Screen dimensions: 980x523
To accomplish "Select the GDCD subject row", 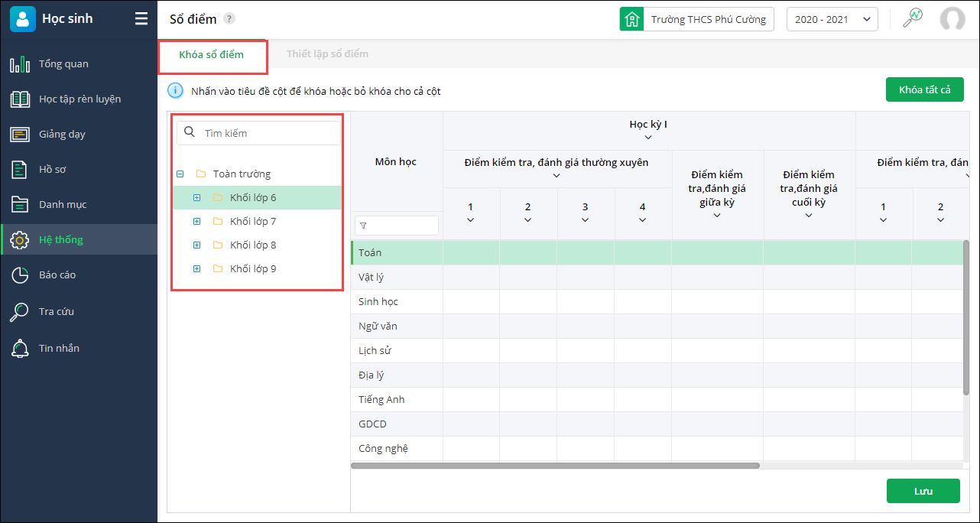I will [x=657, y=424].
